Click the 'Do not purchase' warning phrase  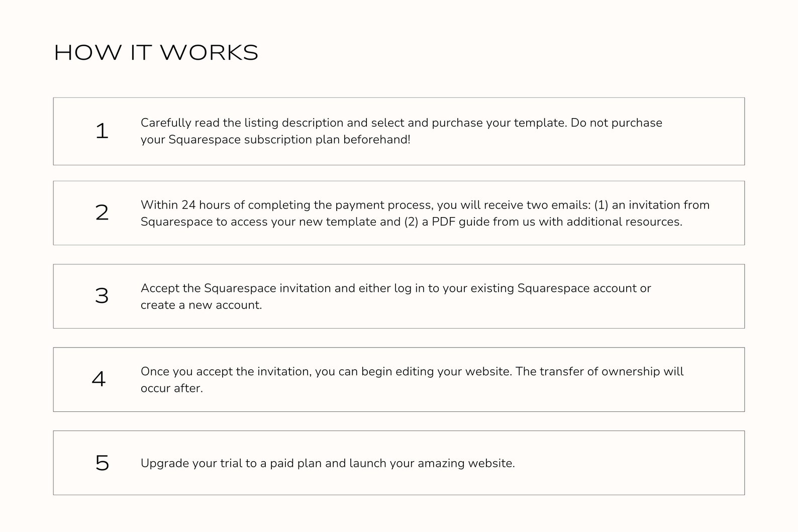pyautogui.click(x=616, y=123)
